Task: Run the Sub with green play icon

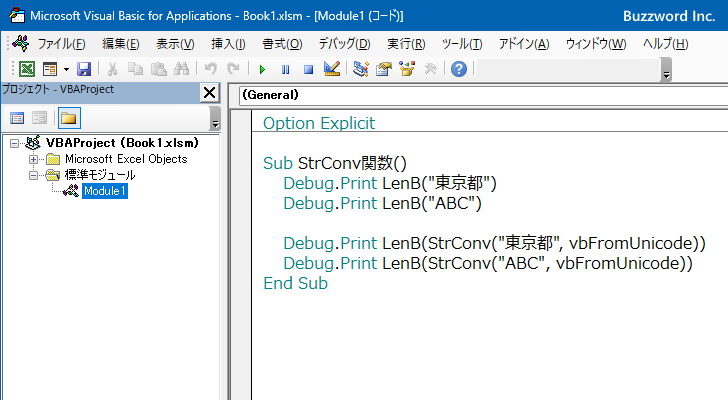Action: click(x=262, y=70)
